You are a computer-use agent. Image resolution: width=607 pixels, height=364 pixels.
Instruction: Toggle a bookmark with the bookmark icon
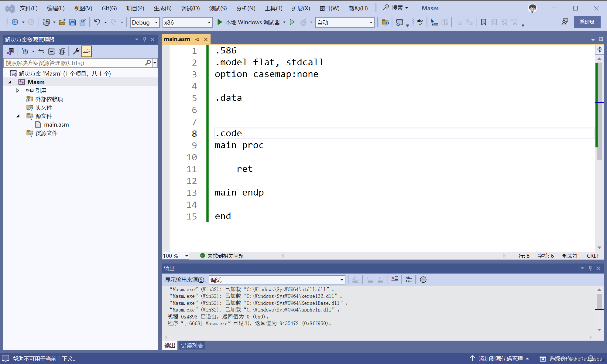pyautogui.click(x=483, y=22)
